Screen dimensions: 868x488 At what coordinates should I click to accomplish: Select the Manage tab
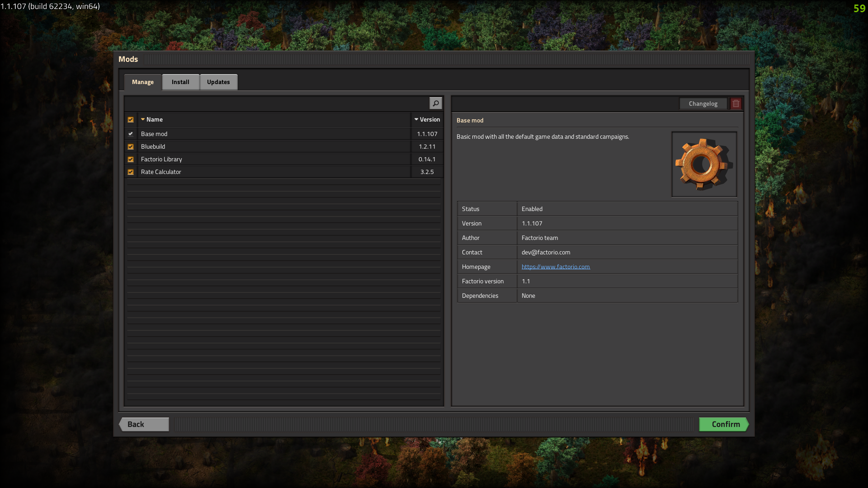(x=143, y=82)
